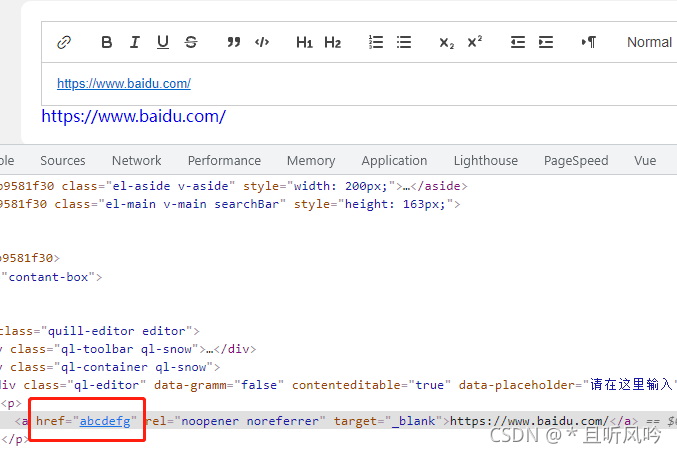
Task: Toggle right-to-left text direction
Action: (x=588, y=42)
